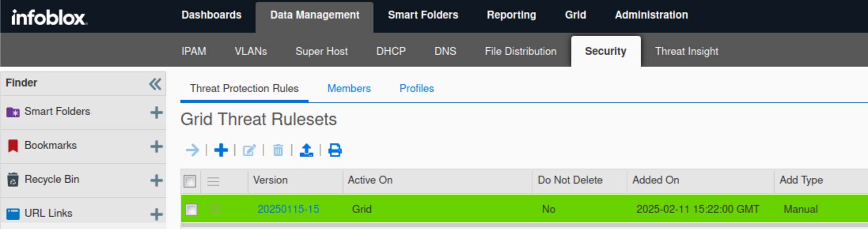Select the Threat Protection Rules tab
This screenshot has width=868, height=229.
click(244, 88)
